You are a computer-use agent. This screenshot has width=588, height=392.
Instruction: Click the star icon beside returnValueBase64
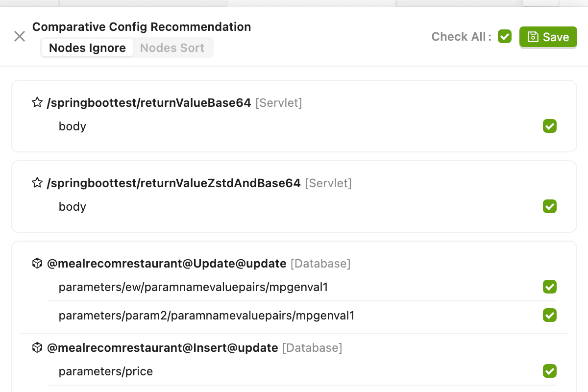pyautogui.click(x=37, y=102)
